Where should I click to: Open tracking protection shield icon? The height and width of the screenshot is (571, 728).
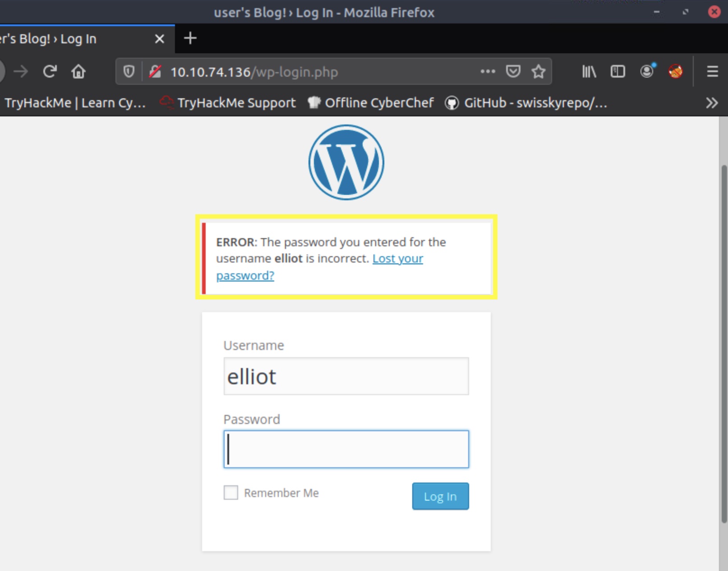tap(129, 72)
